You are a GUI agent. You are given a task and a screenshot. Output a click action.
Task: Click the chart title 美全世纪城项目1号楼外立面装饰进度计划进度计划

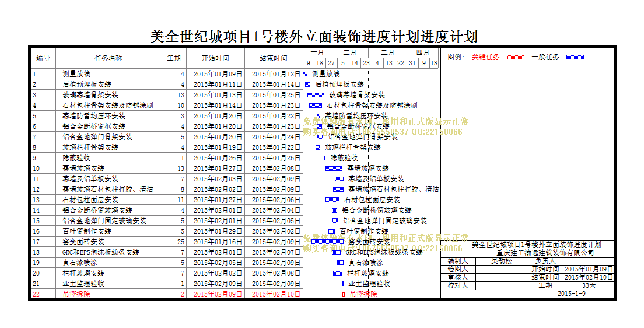click(314, 37)
